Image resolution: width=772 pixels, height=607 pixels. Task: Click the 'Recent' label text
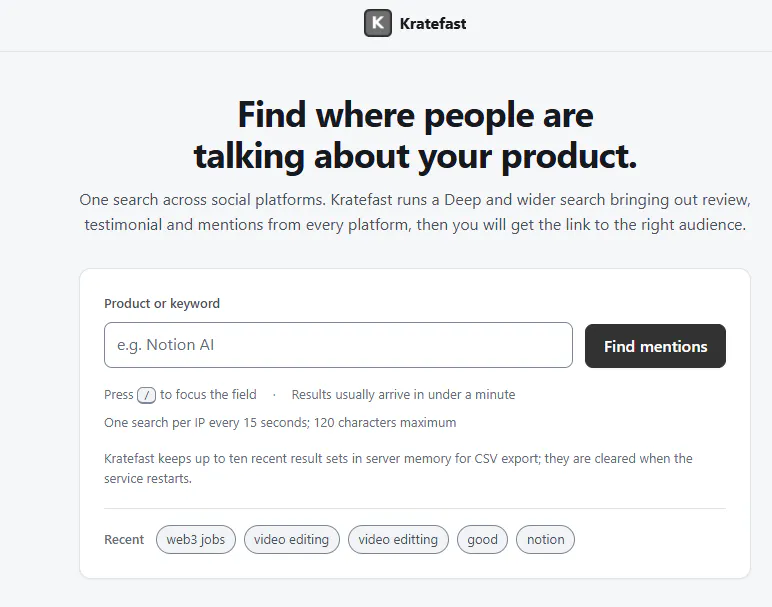(x=124, y=540)
